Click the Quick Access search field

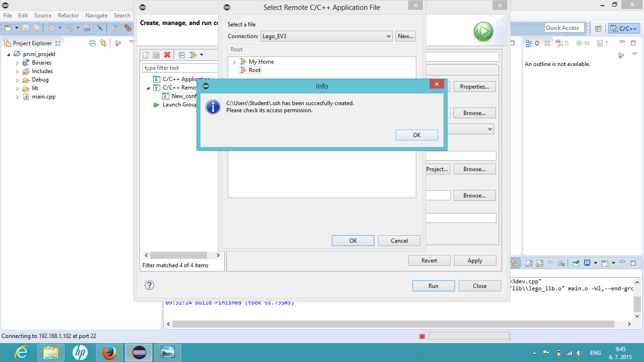point(564,28)
